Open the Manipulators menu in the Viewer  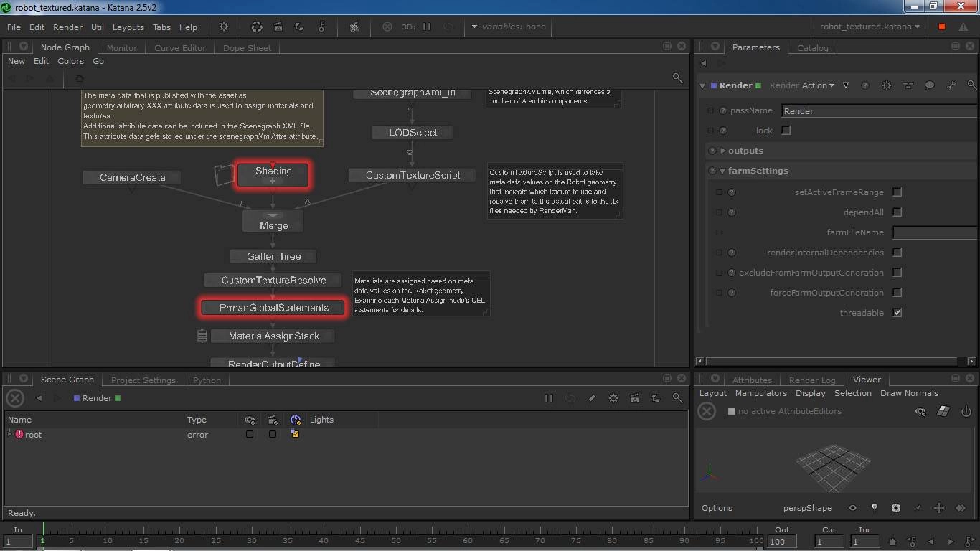click(x=761, y=393)
